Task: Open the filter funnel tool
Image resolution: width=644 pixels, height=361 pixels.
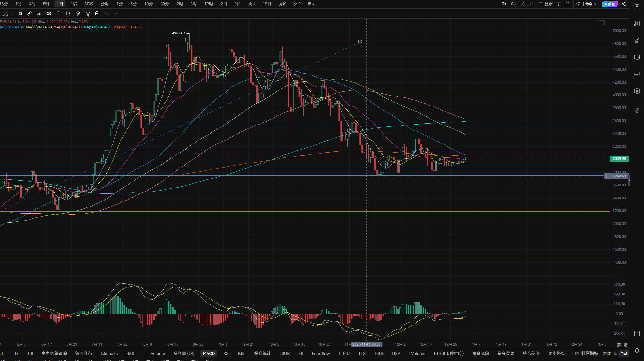Action: click(x=88, y=14)
